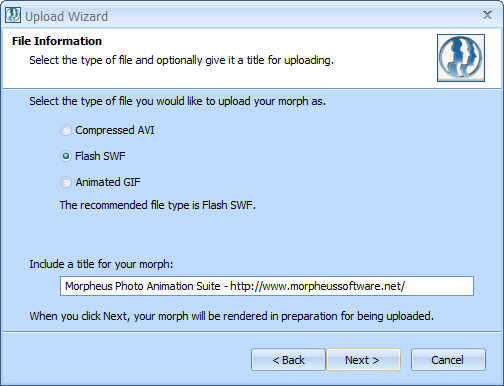Click the 'Flash SWF' option label
504x386 pixels.
point(100,156)
